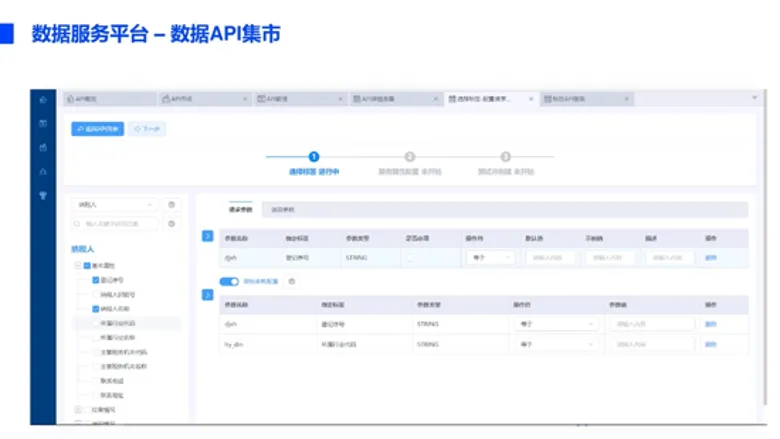Click the search magnifier icon in the tag search box
This screenshot has height=439, width=780.
[77, 224]
